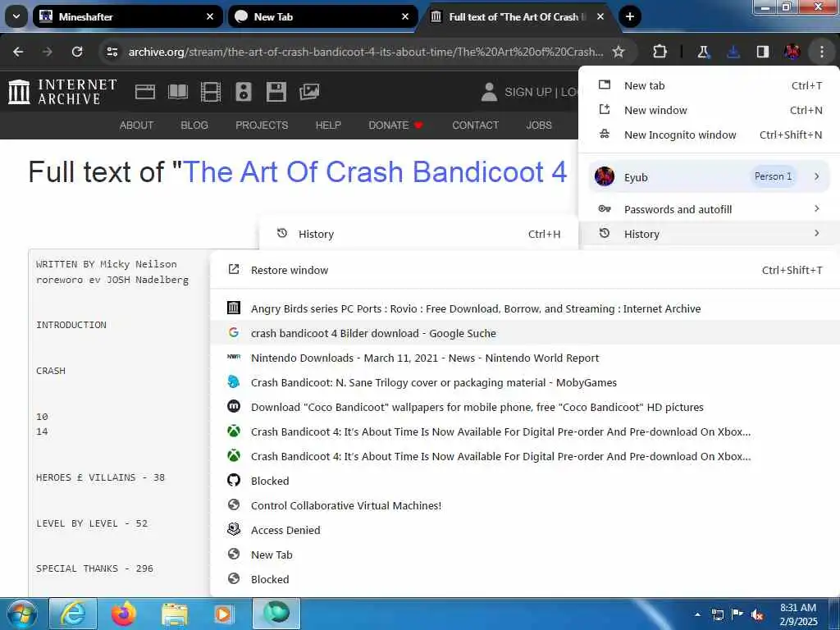Open the tab search dropdown arrow

pos(16,16)
